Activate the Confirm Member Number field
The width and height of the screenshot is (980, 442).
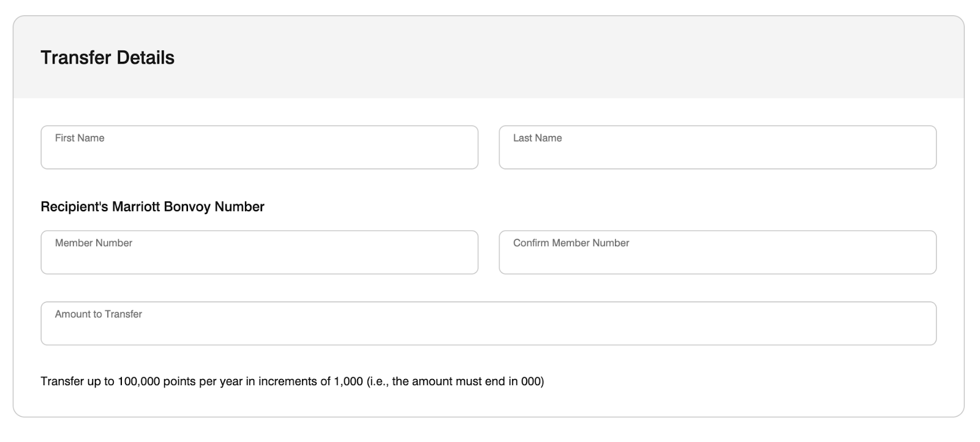pos(717,252)
